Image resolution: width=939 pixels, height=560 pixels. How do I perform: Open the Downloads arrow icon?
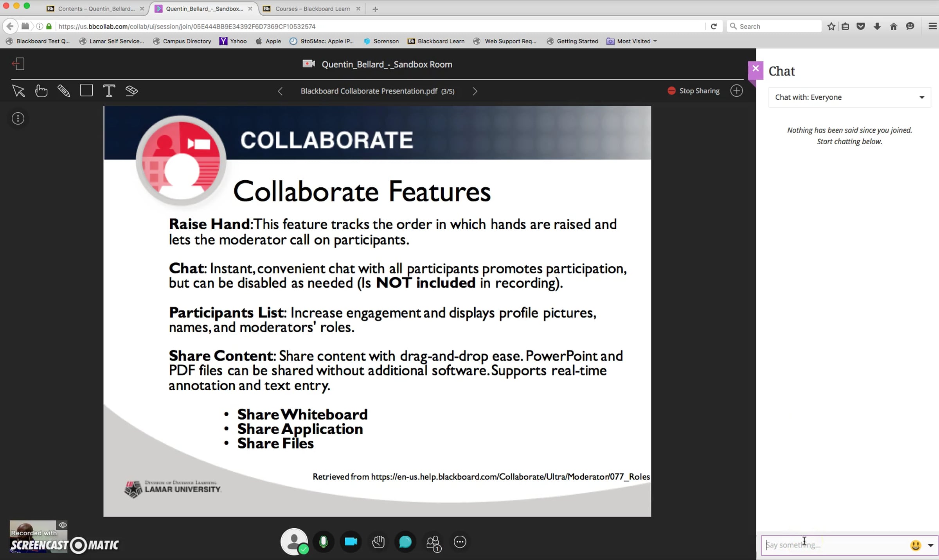point(877,26)
